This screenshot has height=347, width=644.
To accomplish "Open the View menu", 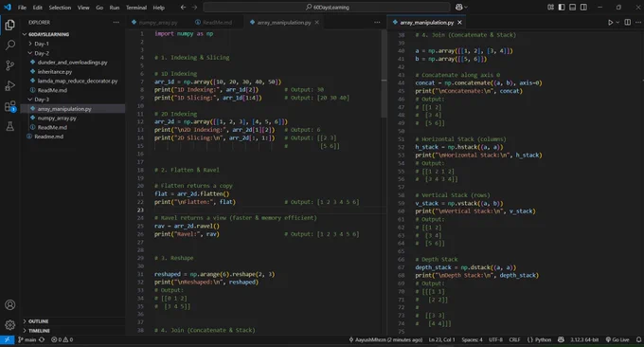I will (x=83, y=8).
